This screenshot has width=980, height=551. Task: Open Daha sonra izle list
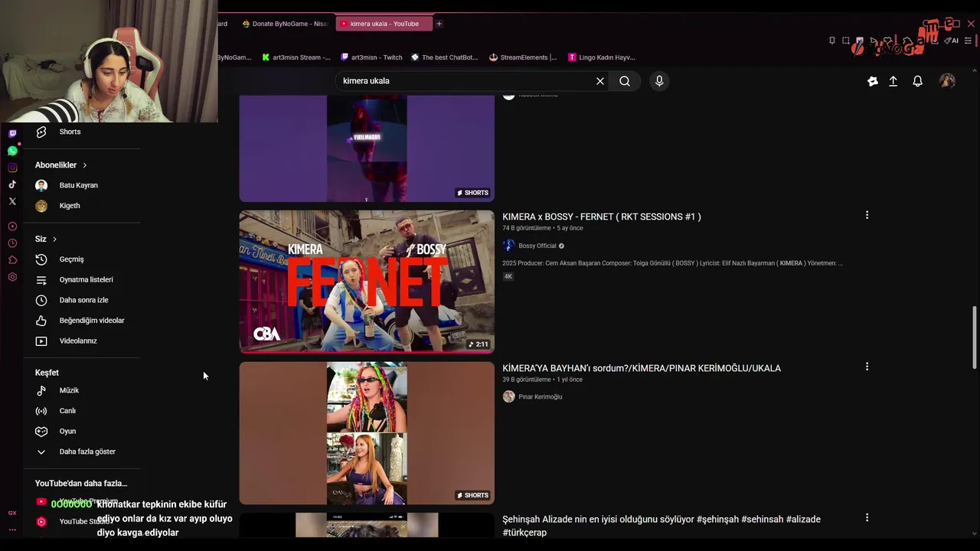[82, 300]
